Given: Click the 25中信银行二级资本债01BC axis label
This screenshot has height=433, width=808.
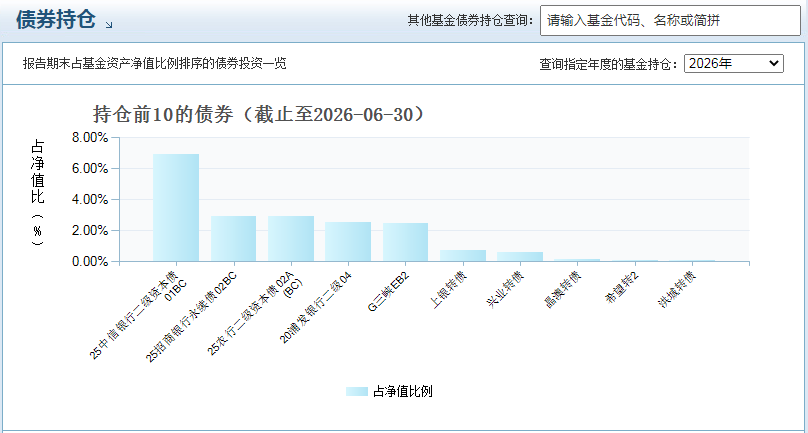Looking at the screenshot, I should [x=138, y=314].
